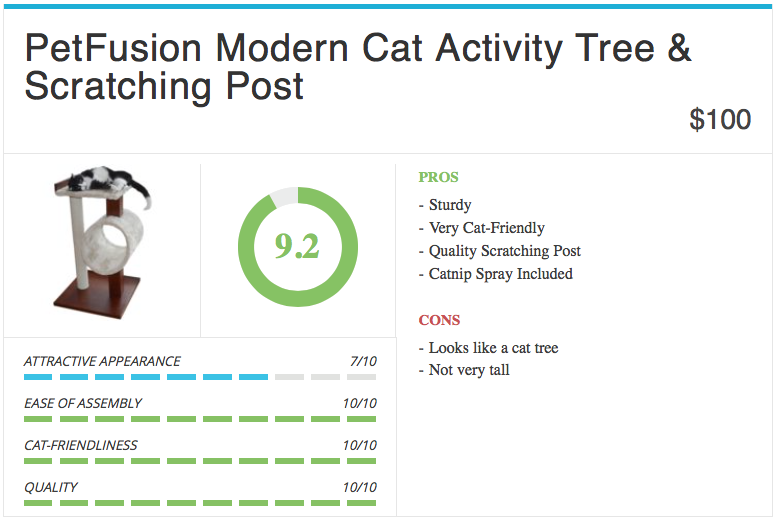Viewport: 777px width, 522px height.
Task: Click the Quality 10/10 score
Action: pos(359,487)
